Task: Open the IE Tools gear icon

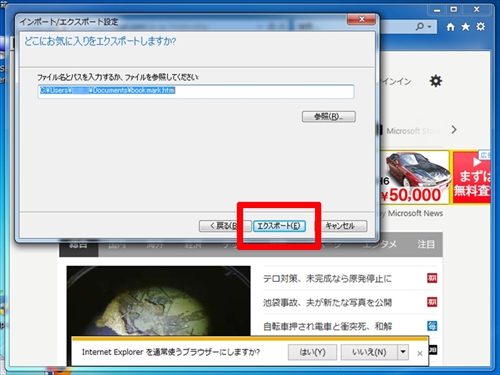Action: [481, 26]
